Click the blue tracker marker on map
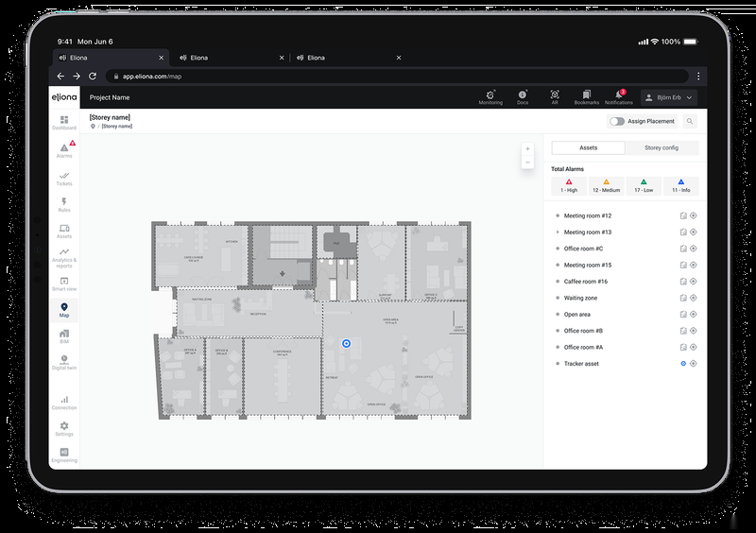Screen dimensions: 756x533 (x=346, y=343)
